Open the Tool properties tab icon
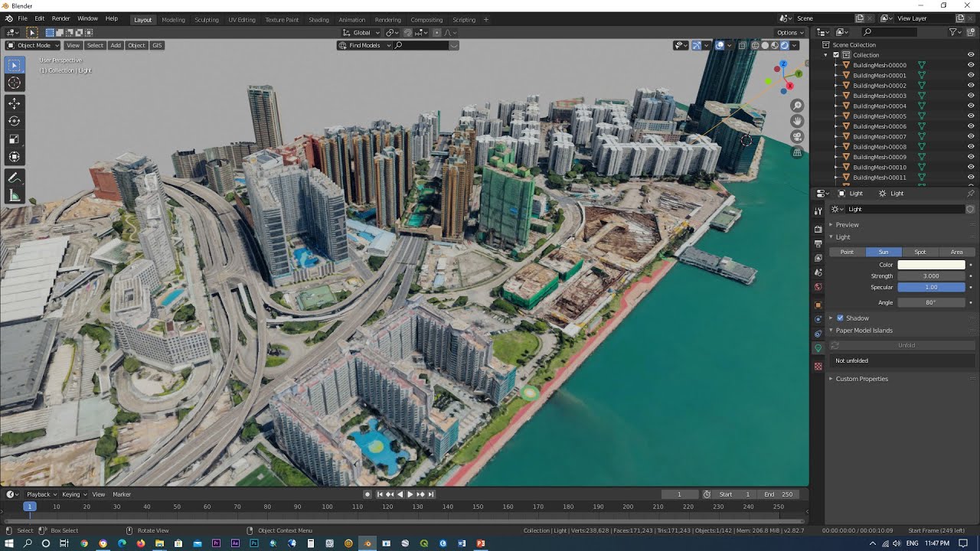The width and height of the screenshot is (980, 551). coord(818,211)
